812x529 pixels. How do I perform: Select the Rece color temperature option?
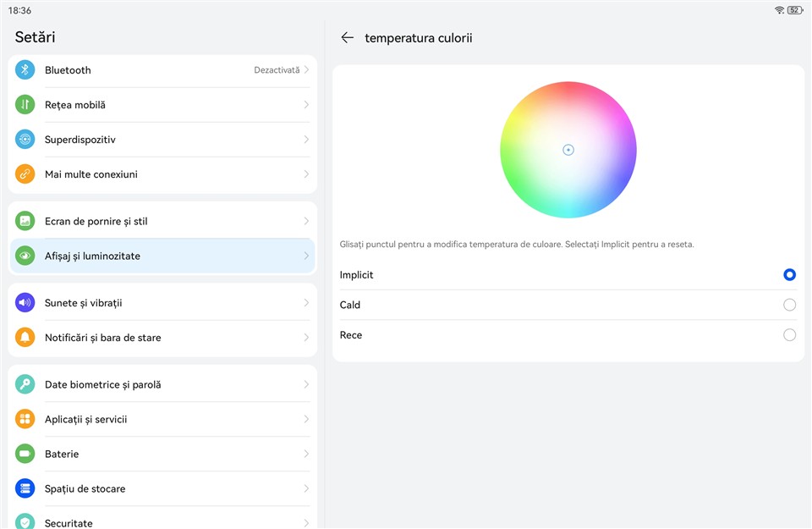[x=789, y=335]
